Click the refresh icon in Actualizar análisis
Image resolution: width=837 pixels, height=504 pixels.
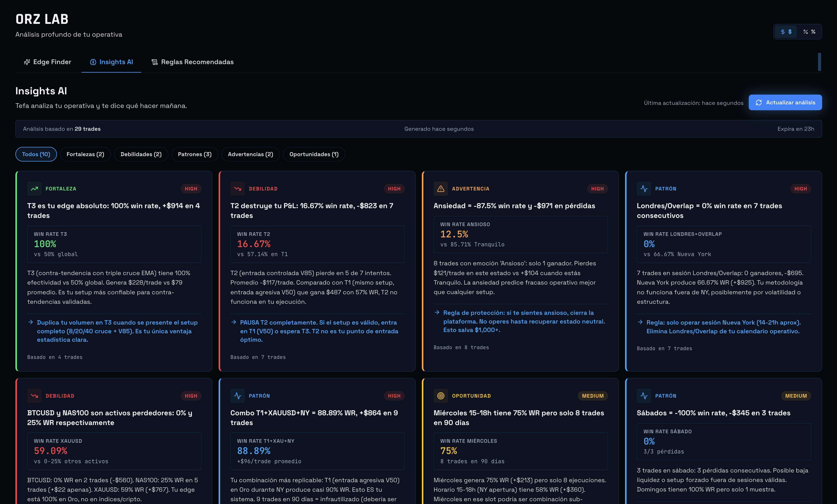[758, 103]
